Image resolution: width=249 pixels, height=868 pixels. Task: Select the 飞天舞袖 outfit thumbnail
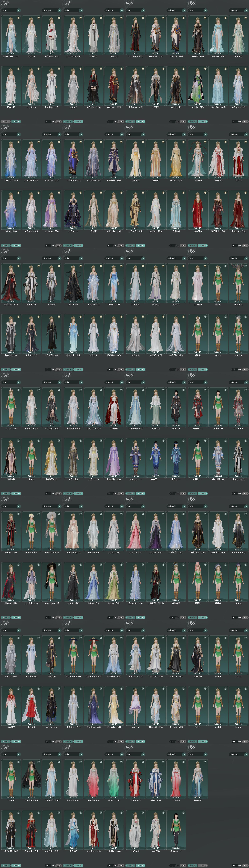point(198,159)
